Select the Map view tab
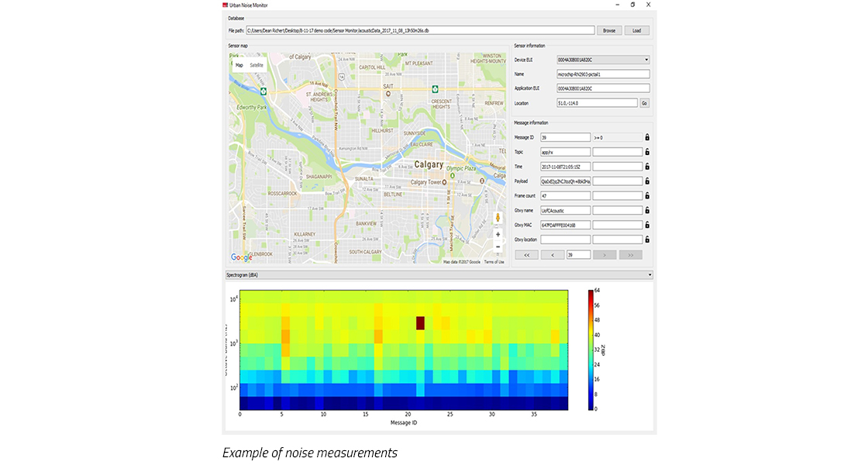 239,65
